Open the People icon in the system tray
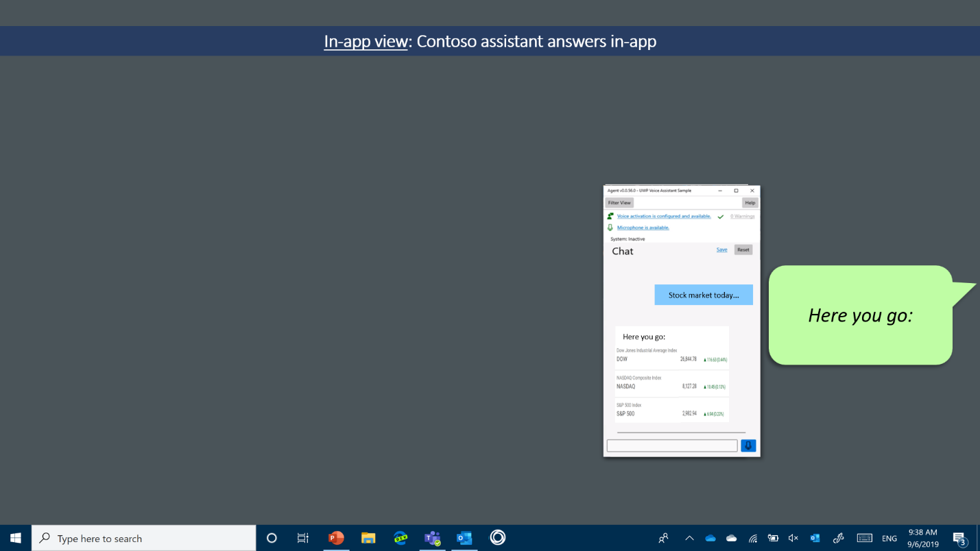Image resolution: width=980 pixels, height=551 pixels. 663,538
